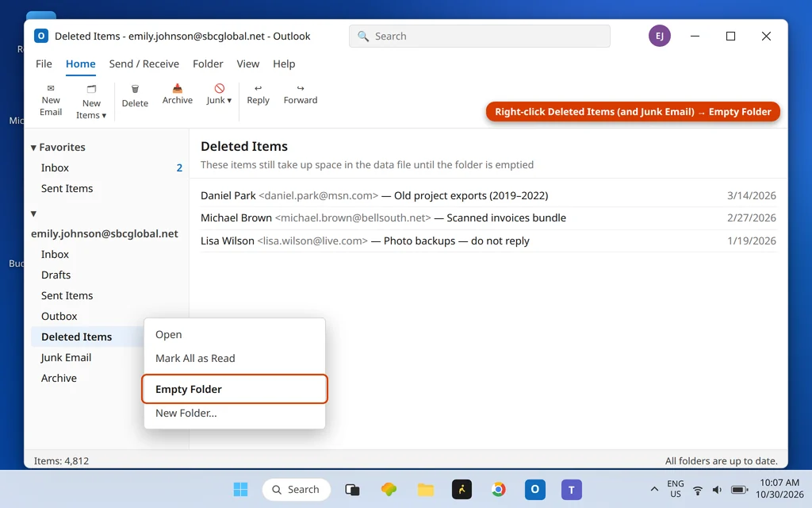Screen dimensions: 812x508
Task: Open the EJ account avatar
Action: tap(659, 36)
